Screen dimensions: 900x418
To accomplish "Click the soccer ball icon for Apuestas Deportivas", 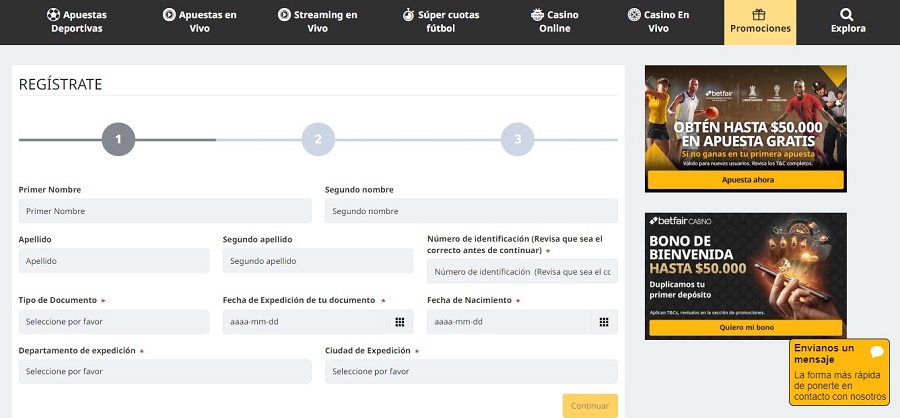I will (x=53, y=15).
